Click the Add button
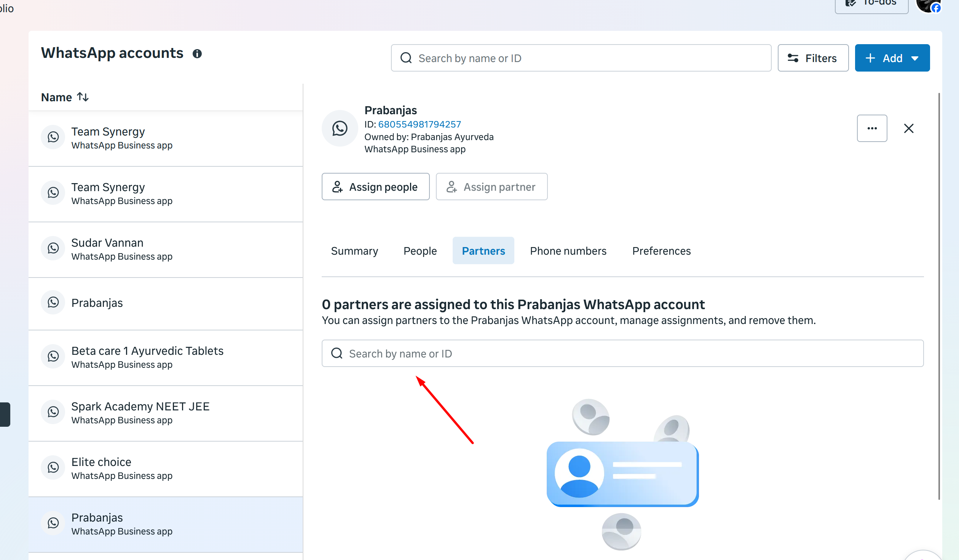The width and height of the screenshot is (959, 560). point(892,58)
